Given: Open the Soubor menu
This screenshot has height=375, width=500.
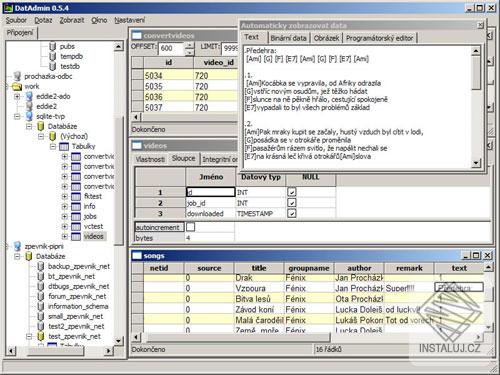Looking at the screenshot, I should click(16, 20).
